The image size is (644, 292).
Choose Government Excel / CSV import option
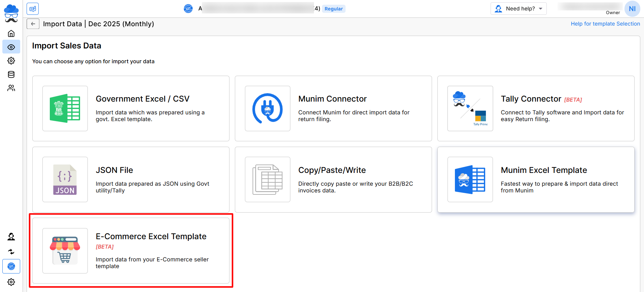[x=131, y=108]
